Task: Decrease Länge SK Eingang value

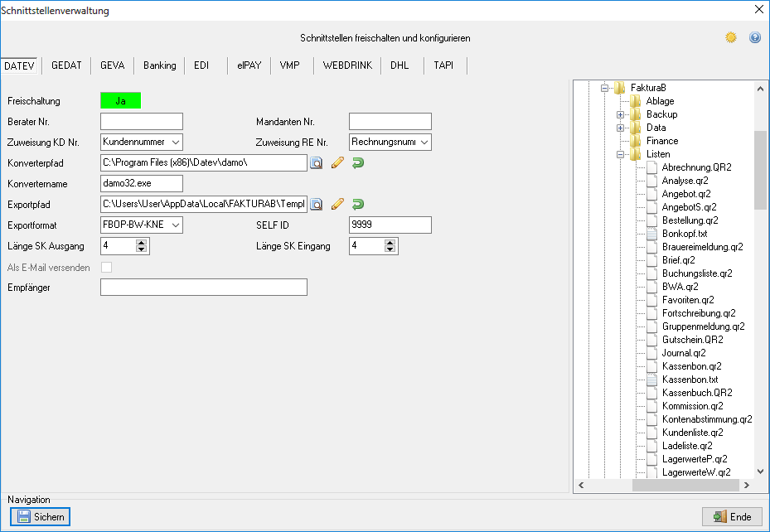Action: pos(390,249)
